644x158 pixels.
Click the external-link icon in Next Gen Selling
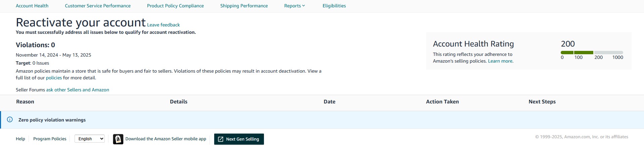coord(221,139)
